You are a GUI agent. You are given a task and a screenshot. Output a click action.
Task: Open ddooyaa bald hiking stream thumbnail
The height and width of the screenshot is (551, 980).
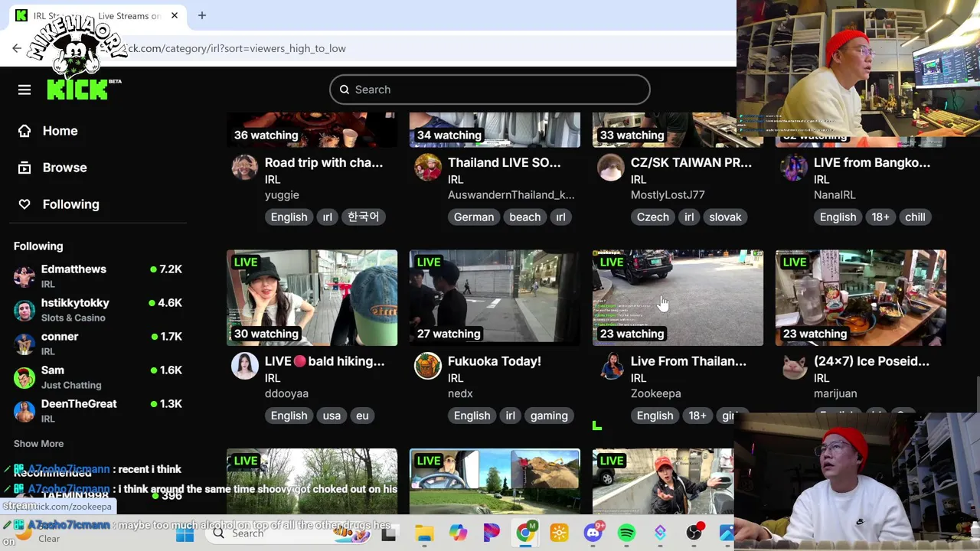click(x=312, y=298)
